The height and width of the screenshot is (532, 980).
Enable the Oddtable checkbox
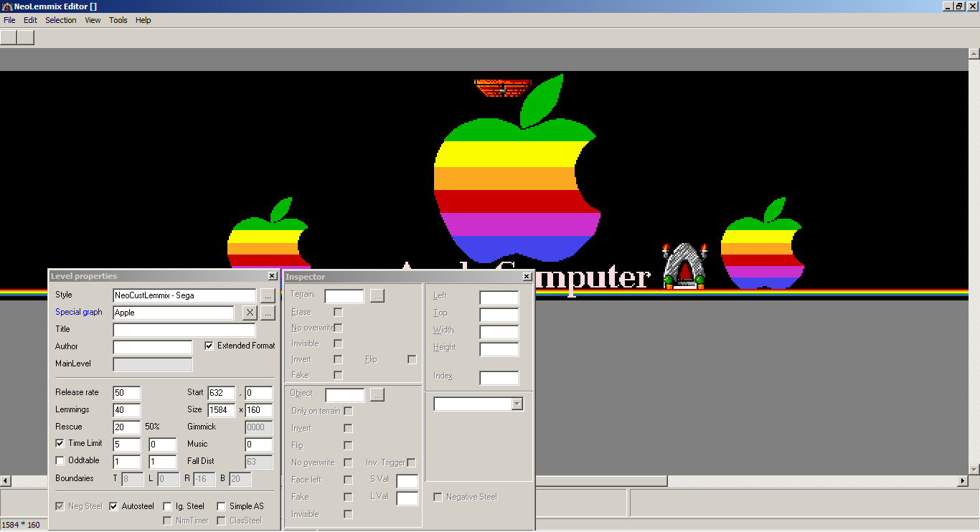pos(60,461)
